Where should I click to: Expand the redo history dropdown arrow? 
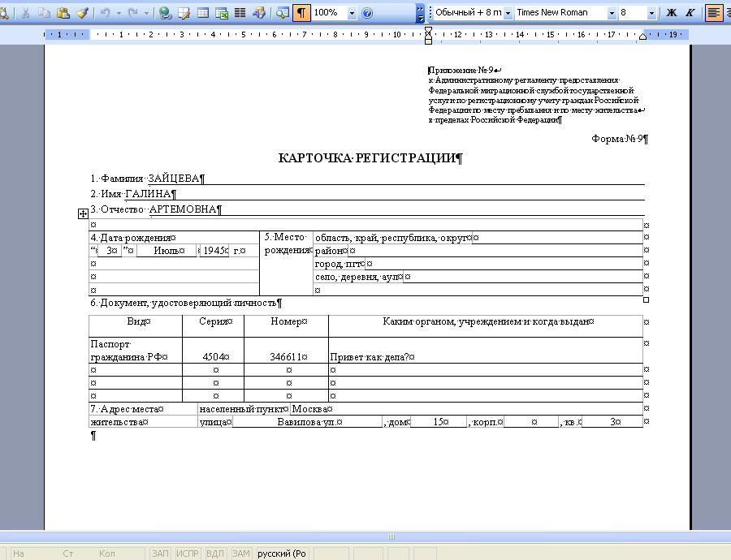146,12
